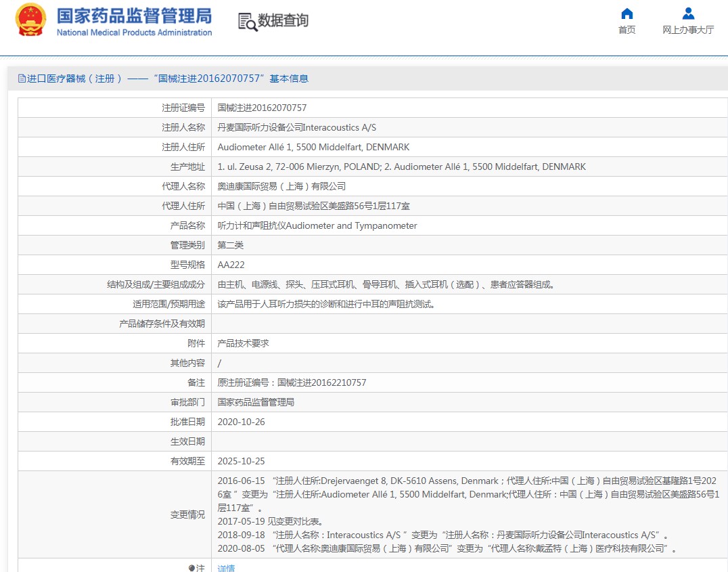The width and height of the screenshot is (728, 572).
Task: Click the 附件 row label
Action: click(196, 343)
